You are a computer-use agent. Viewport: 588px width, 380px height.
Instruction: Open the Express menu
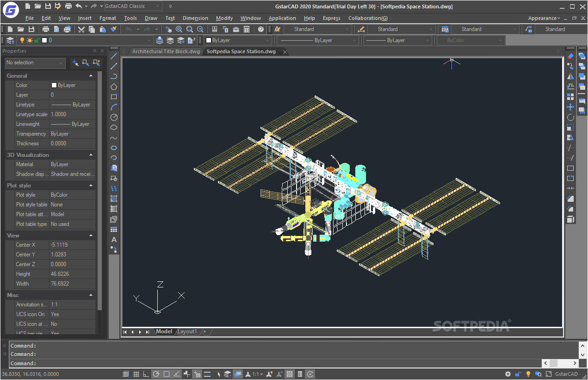tap(331, 18)
